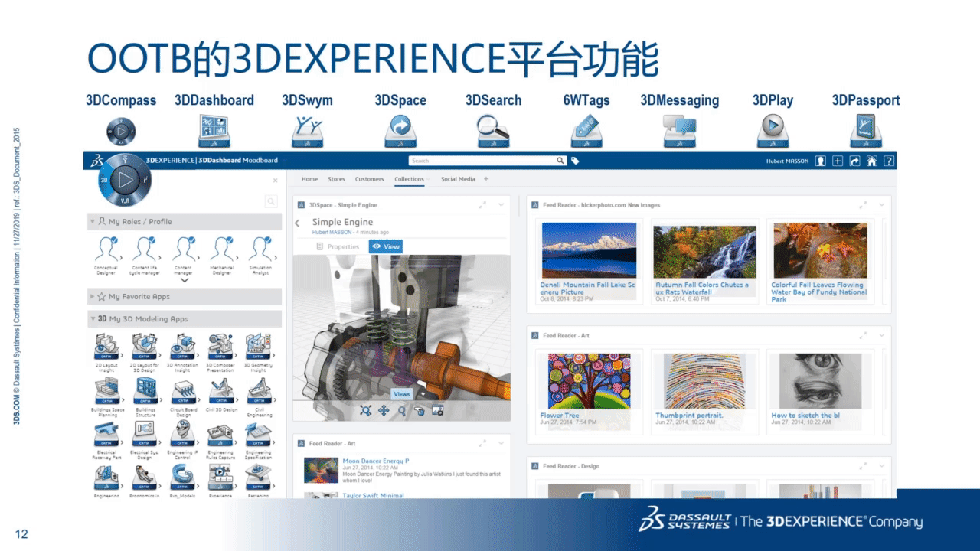This screenshot has height=551, width=980.
Task: Select the zoom tool in the 3D viewer toolbar
Action: pos(402,411)
